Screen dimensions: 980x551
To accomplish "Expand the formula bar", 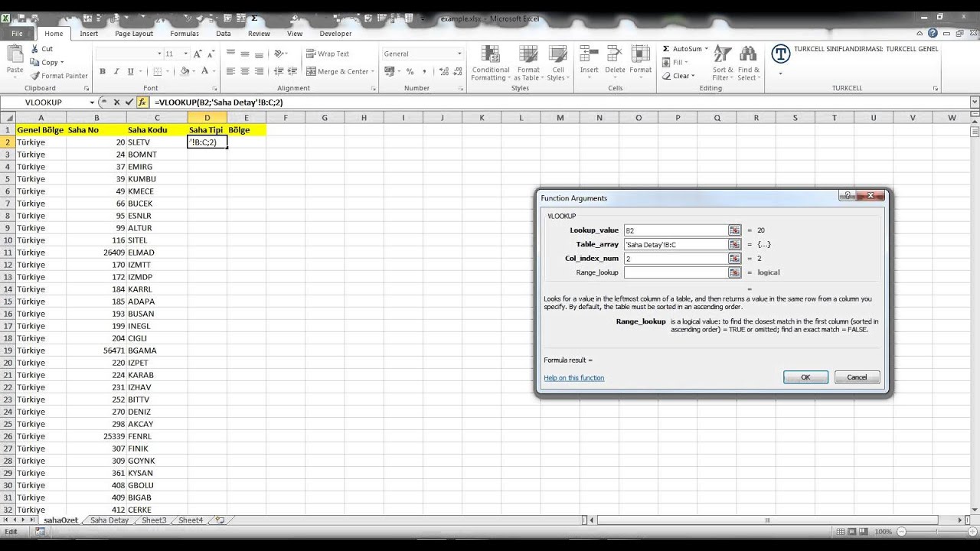I will pos(975,103).
